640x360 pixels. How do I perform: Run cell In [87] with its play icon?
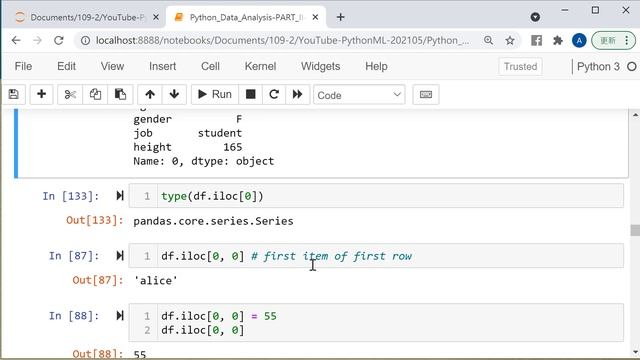[x=120, y=256]
